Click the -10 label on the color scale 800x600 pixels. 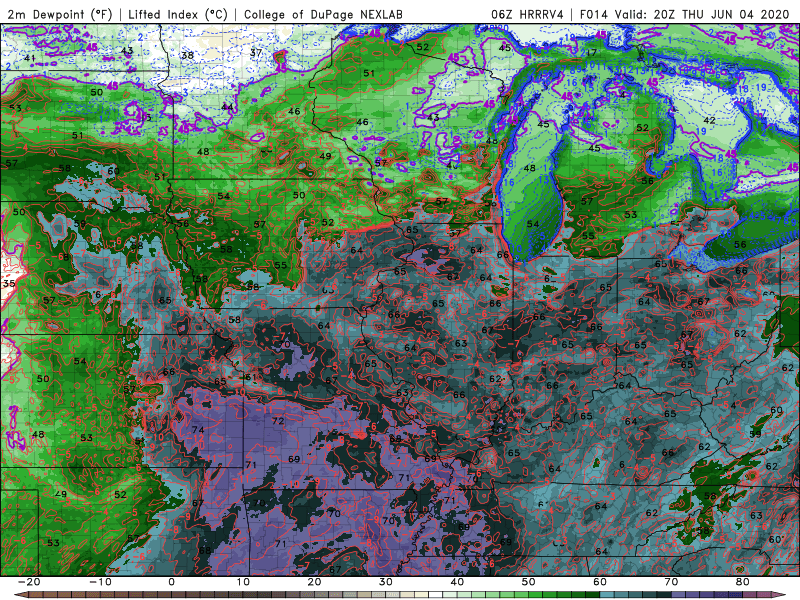coord(101,582)
